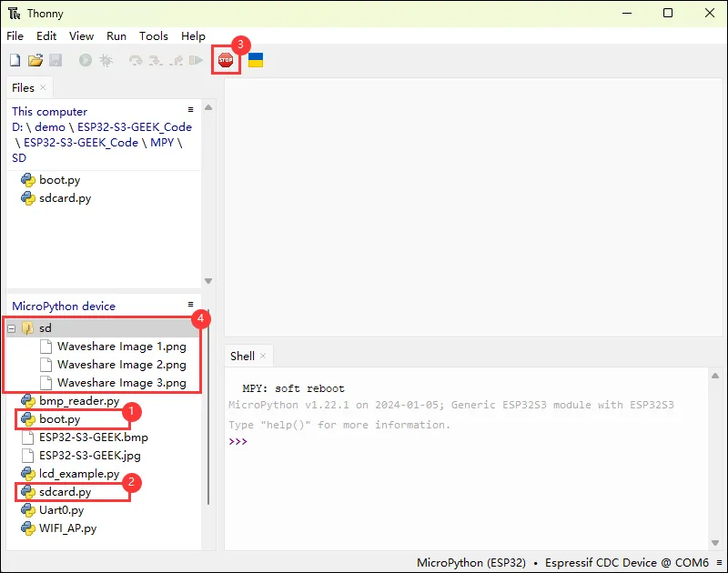The height and width of the screenshot is (573, 728).
Task: Click the Ukraine flag support icon
Action: point(256,60)
